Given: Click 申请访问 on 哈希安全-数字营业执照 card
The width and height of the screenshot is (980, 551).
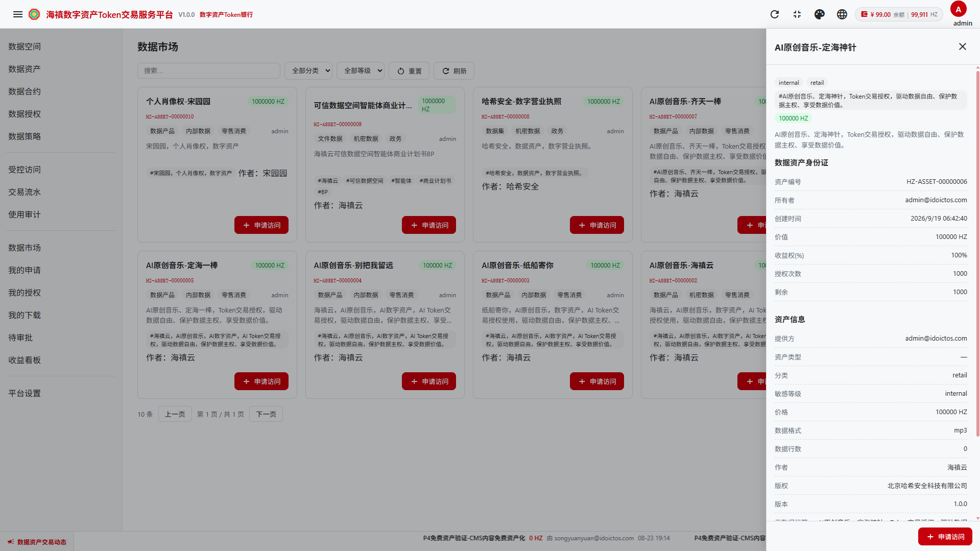Looking at the screenshot, I should pos(597,225).
